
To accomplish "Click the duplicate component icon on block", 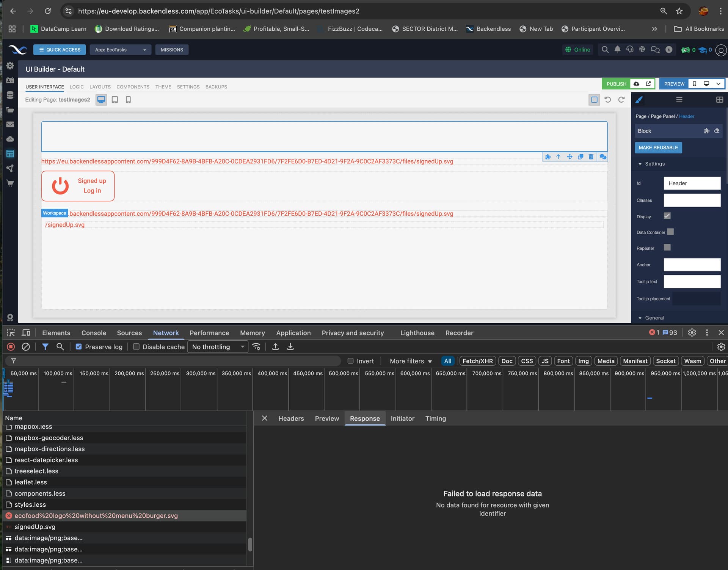I will click(x=580, y=157).
